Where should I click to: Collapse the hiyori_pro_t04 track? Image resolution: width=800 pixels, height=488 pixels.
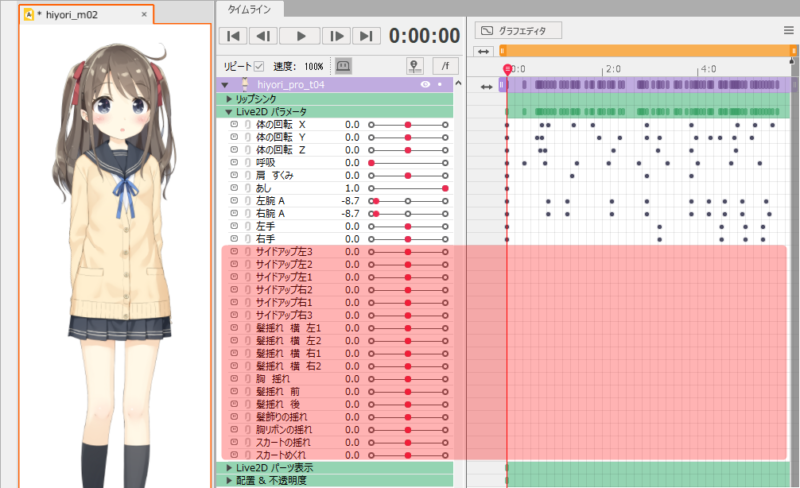(225, 85)
